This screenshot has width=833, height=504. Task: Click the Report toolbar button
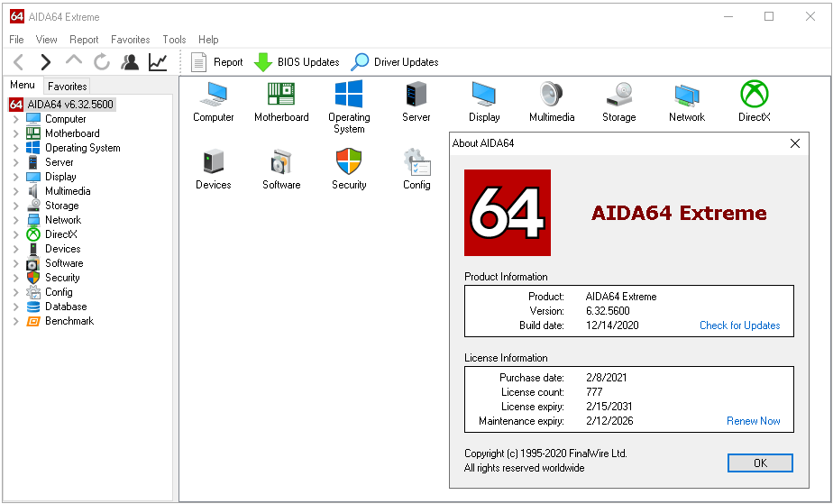[x=217, y=62]
